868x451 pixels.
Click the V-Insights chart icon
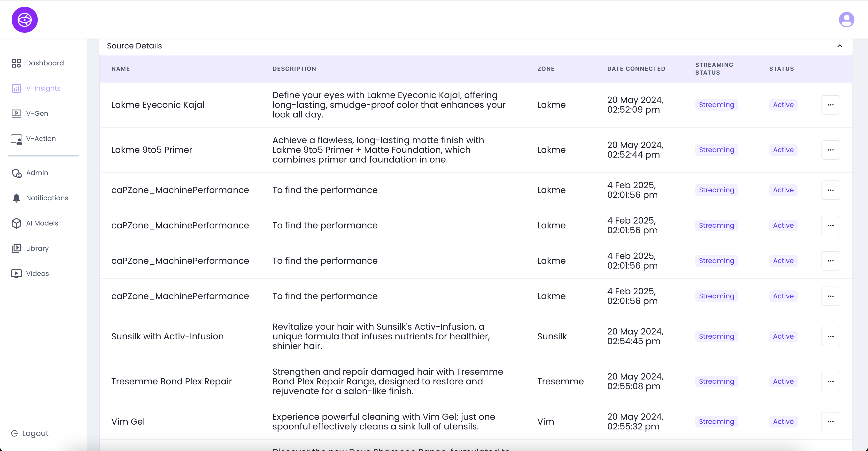[x=16, y=88]
